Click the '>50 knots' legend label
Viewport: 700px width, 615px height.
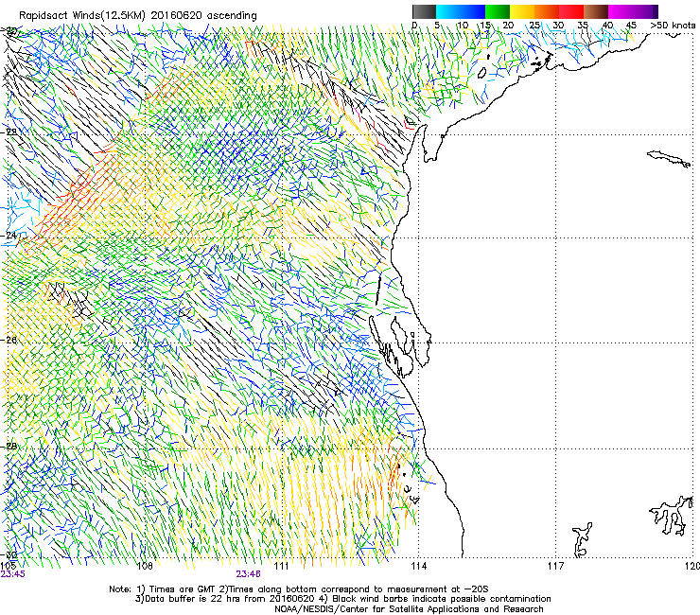click(673, 26)
